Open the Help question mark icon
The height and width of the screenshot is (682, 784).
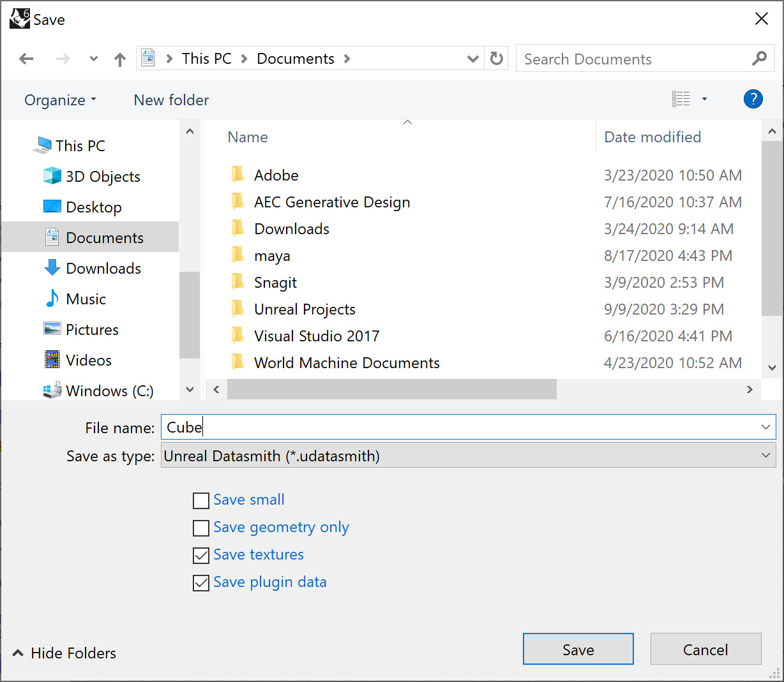753,99
